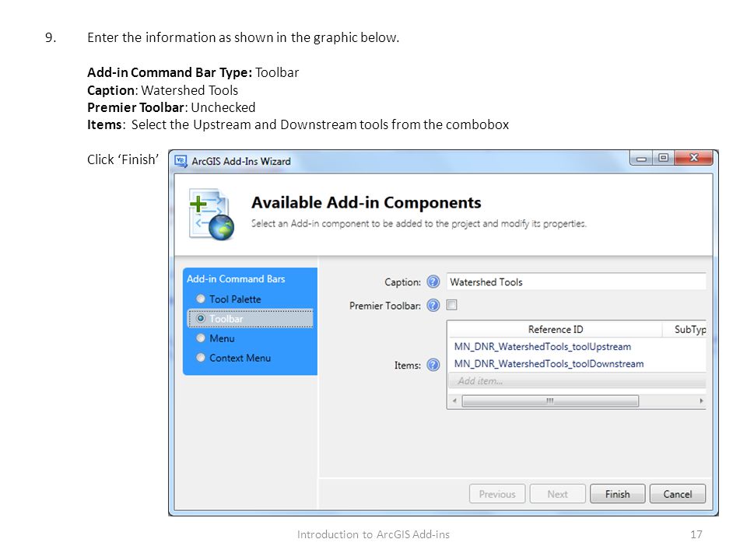Select the Menu radio button
Viewport: 747px width, 560px height.
201,338
